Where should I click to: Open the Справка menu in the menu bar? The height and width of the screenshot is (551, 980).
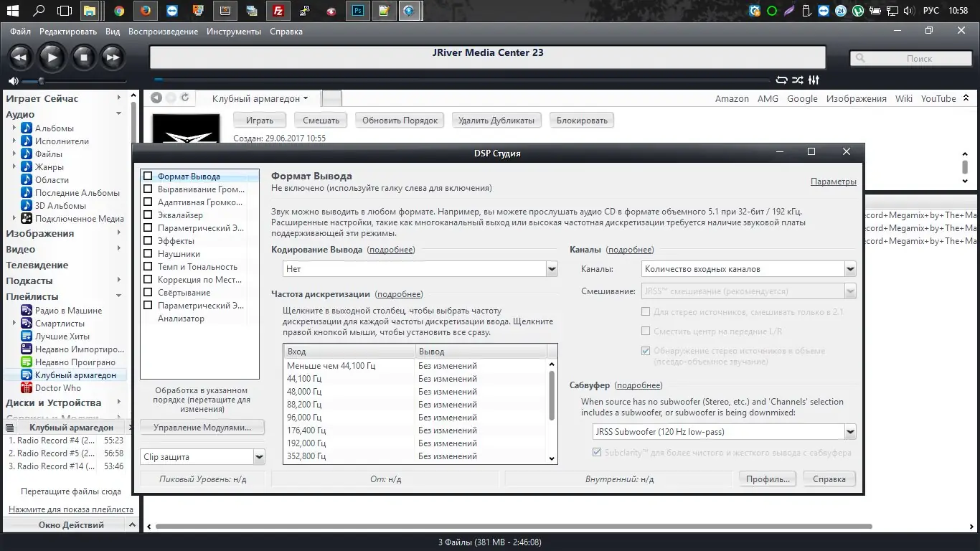(x=286, y=32)
